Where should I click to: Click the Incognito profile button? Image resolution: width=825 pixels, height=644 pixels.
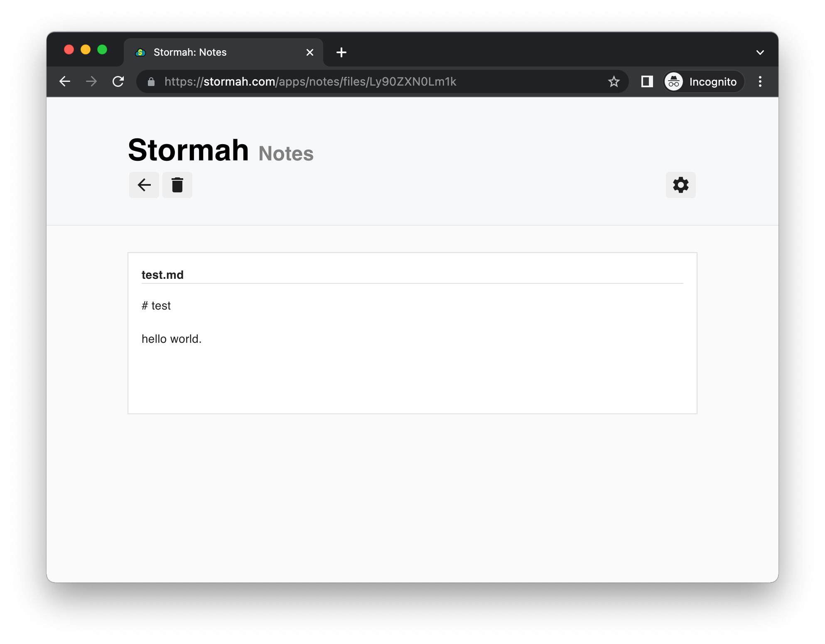[703, 81]
